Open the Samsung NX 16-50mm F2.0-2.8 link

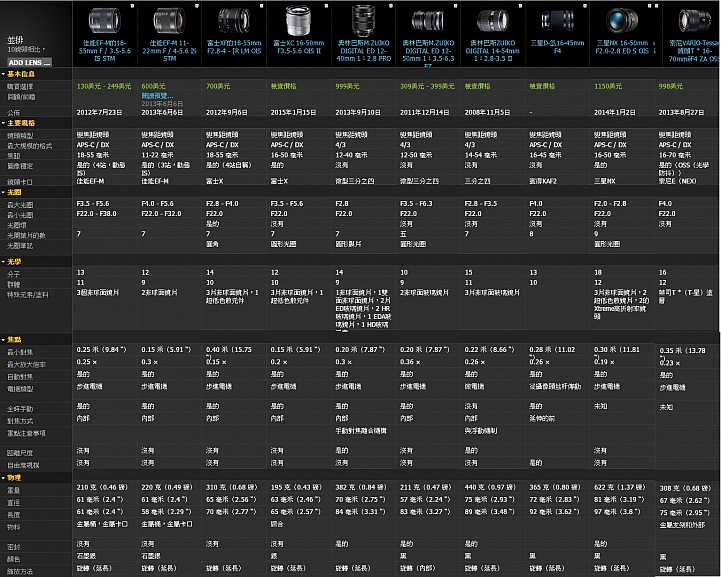pos(622,47)
